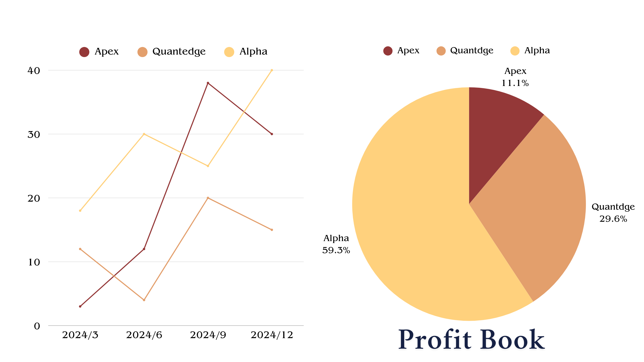644x362 pixels.
Task: Click the Alpha swatch in line chart legend
Action: (229, 52)
